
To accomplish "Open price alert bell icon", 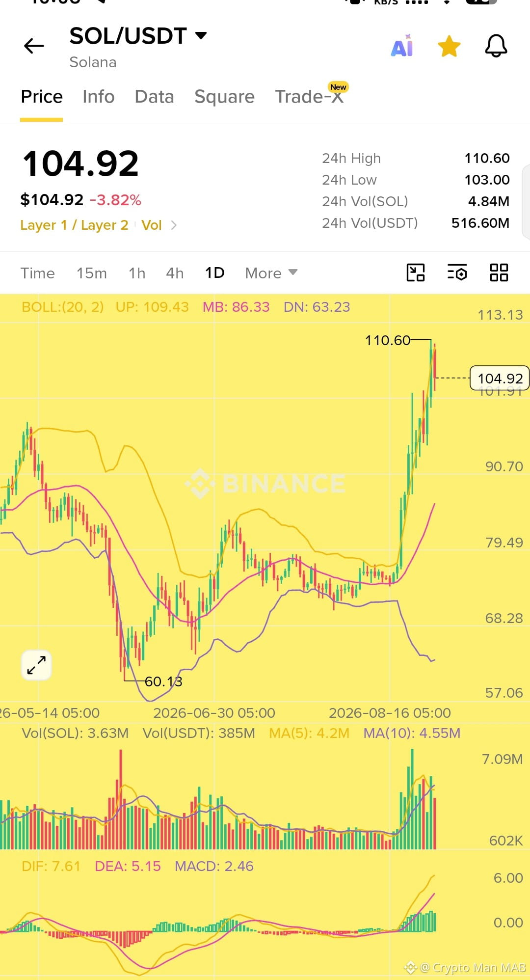I will (x=496, y=46).
